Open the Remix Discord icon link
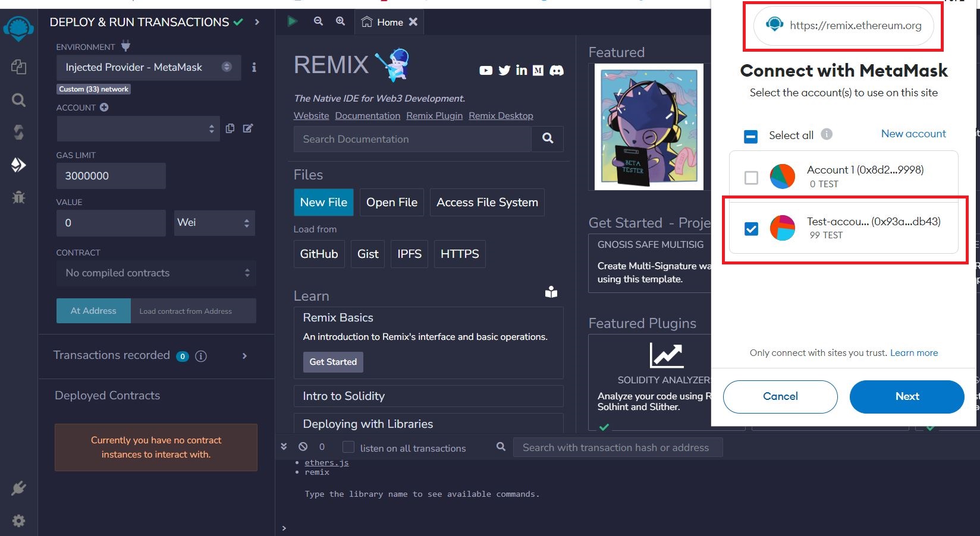 (x=557, y=71)
